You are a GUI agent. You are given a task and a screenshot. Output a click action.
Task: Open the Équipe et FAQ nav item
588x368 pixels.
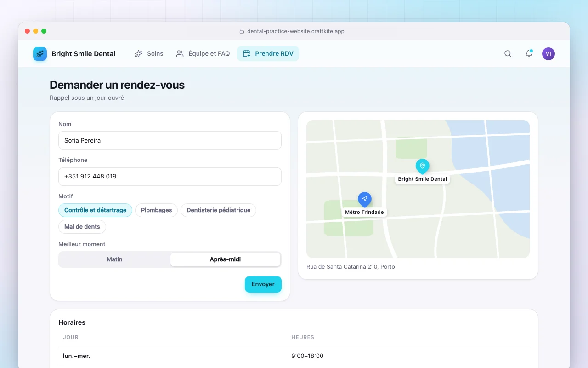pos(203,54)
